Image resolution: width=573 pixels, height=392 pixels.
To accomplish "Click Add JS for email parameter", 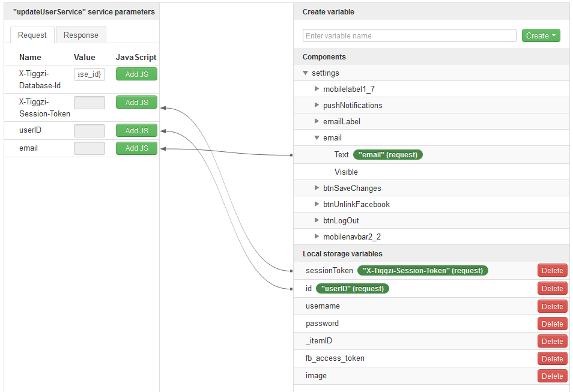I will pos(136,148).
